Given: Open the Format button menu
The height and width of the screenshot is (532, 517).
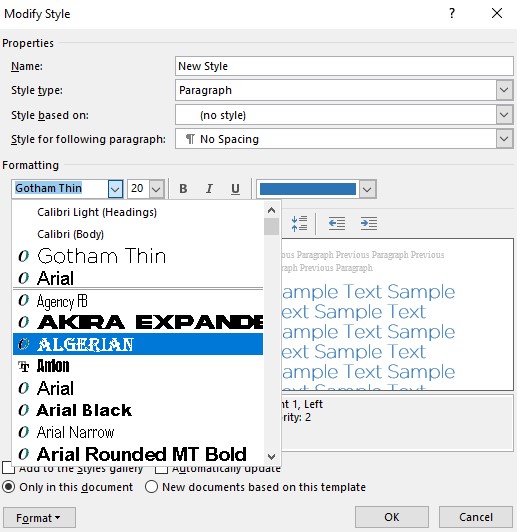Looking at the screenshot, I should tap(39, 518).
